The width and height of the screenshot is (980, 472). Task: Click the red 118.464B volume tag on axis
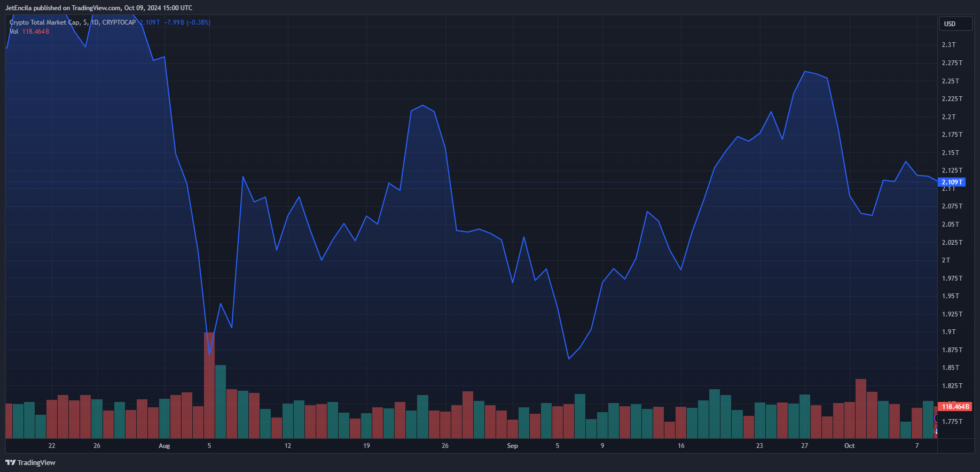pos(955,407)
